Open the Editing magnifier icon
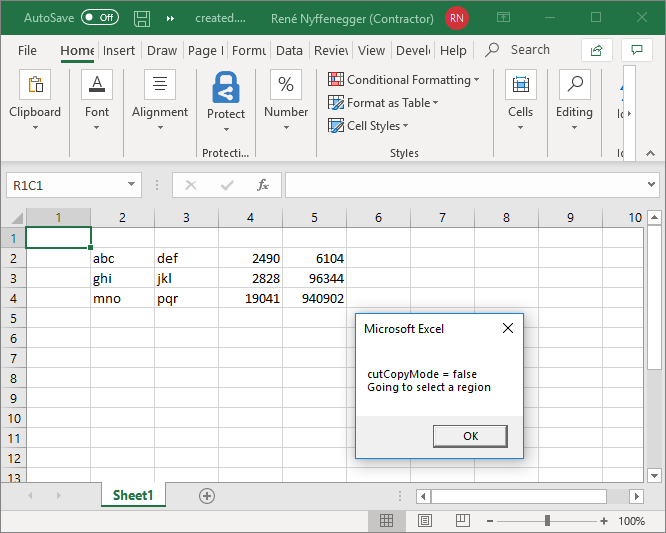666x533 pixels. pos(574,86)
